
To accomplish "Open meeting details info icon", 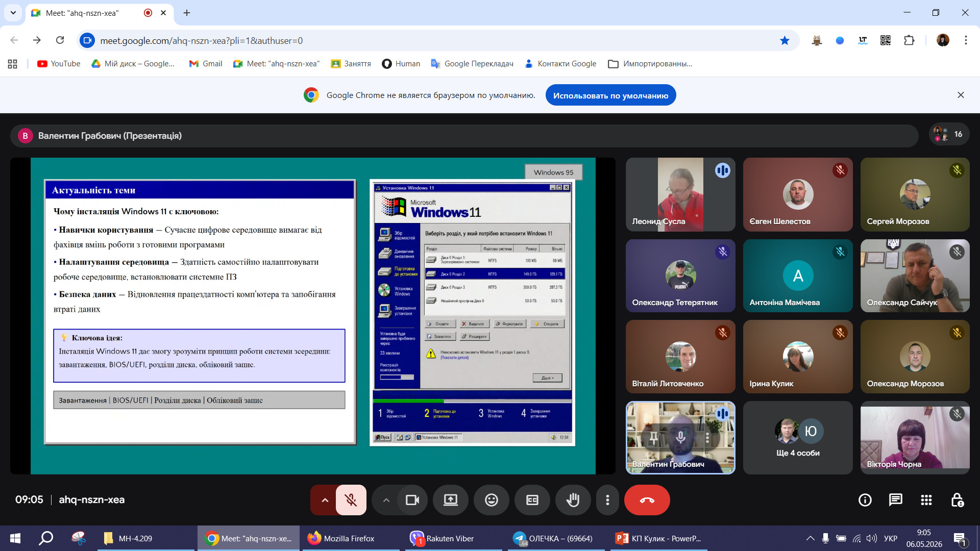I will [x=865, y=500].
